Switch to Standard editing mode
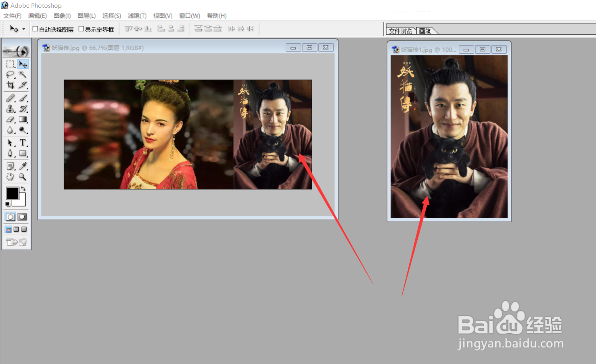 click(x=10, y=217)
